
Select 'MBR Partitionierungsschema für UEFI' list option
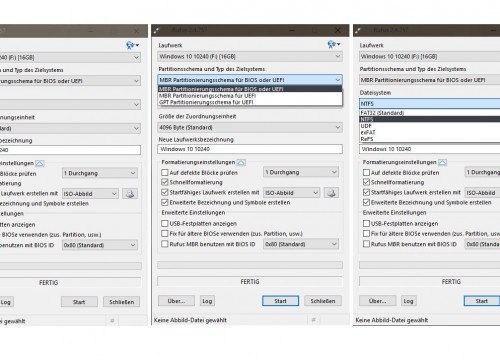click(x=250, y=96)
